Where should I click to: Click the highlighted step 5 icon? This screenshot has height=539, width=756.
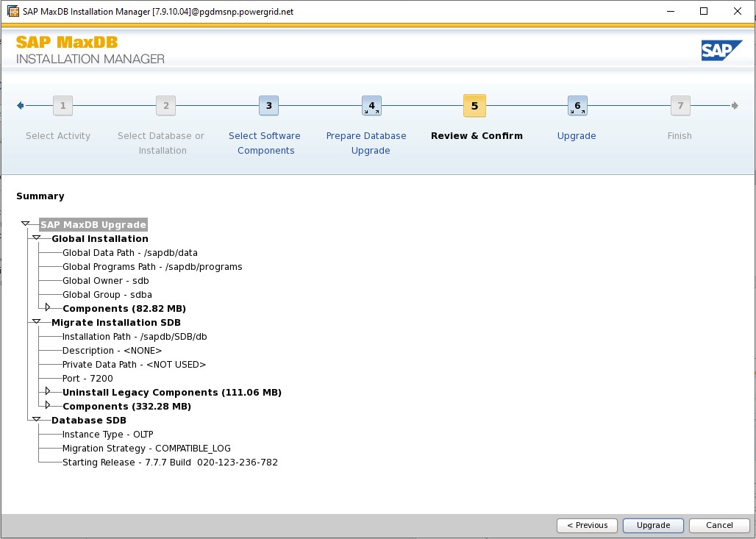tap(474, 105)
